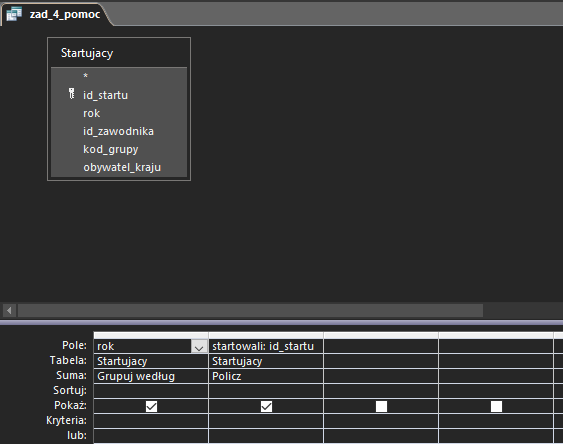Click the query icon on zad_4_pomoc tab

14,14
